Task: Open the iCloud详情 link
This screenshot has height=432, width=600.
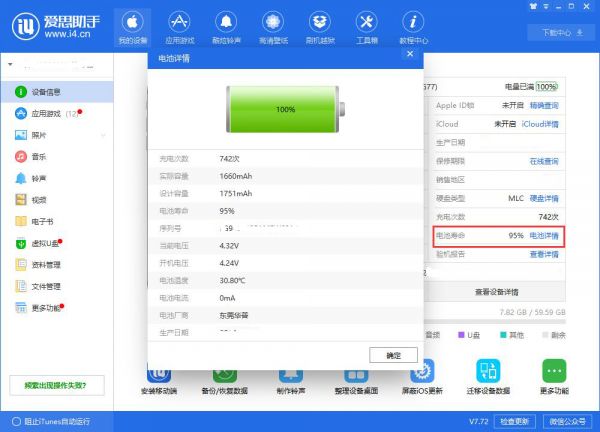Action: click(540, 124)
